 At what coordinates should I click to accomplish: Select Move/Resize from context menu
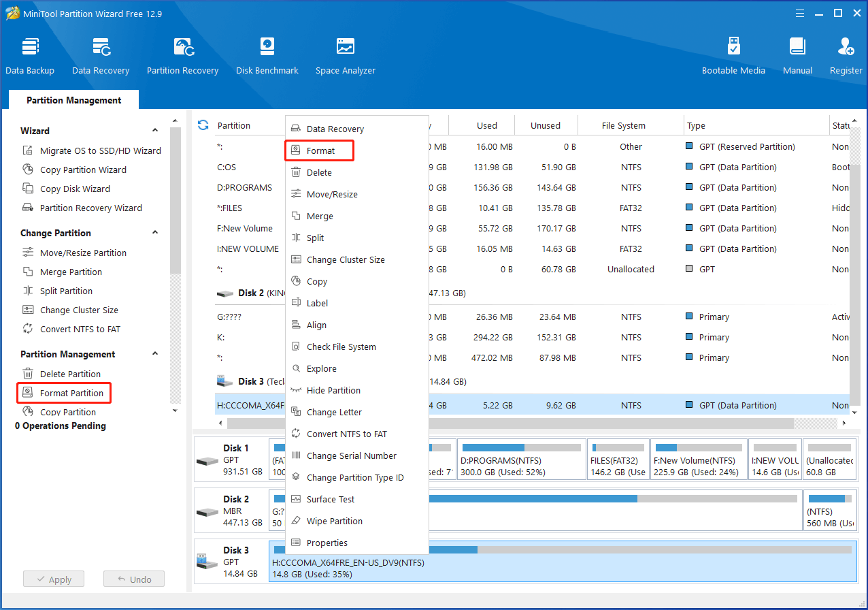pyautogui.click(x=356, y=194)
